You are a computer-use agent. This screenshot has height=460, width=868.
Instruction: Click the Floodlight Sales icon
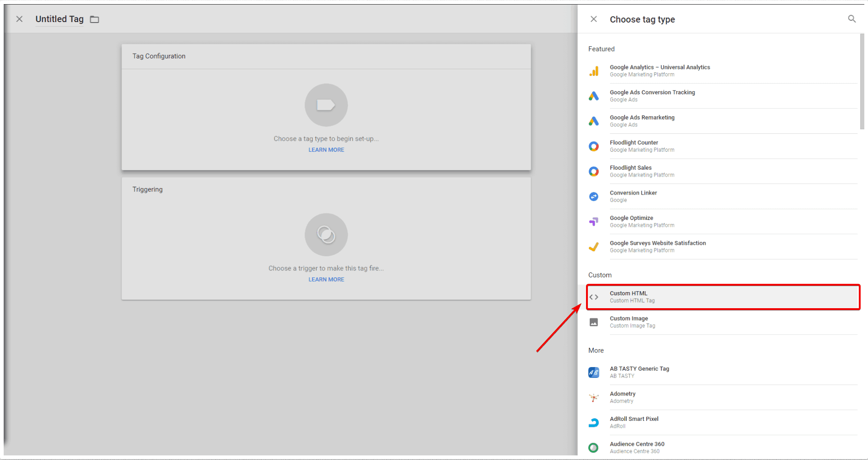click(594, 172)
